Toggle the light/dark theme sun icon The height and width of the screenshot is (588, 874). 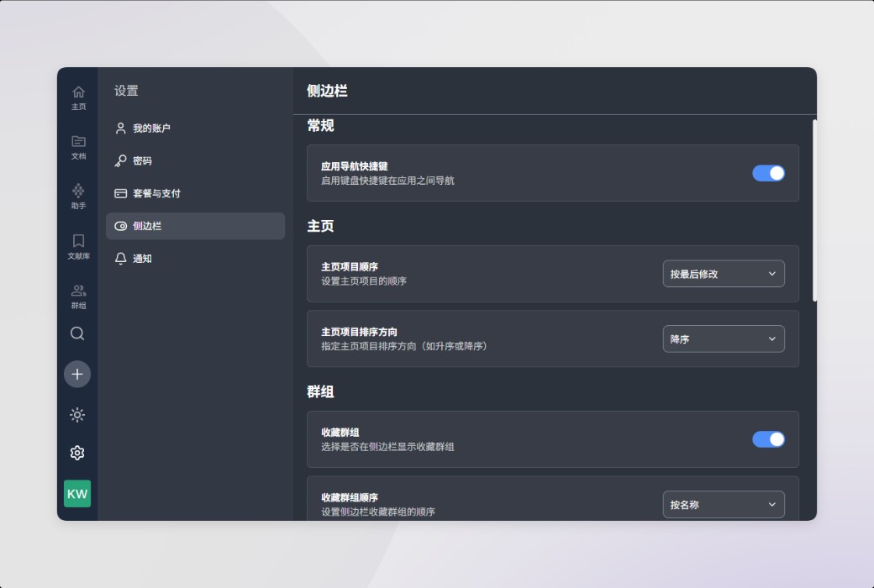pos(77,415)
